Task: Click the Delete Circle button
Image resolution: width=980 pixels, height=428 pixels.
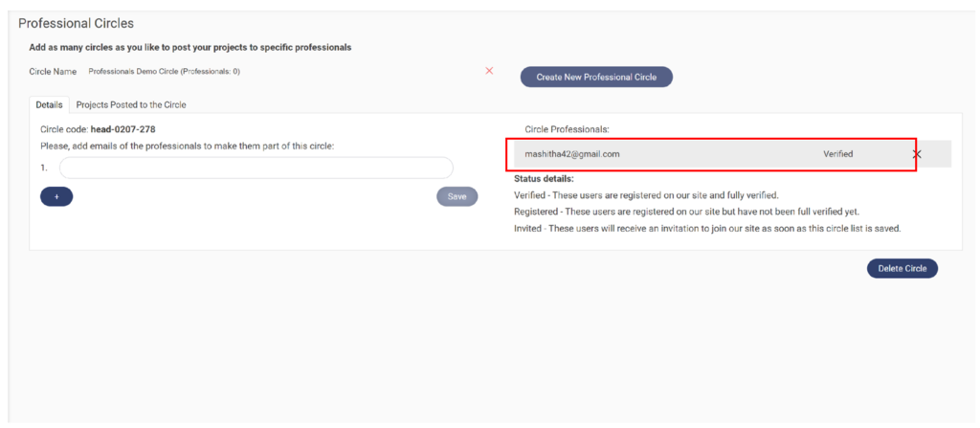Action: coord(902,268)
